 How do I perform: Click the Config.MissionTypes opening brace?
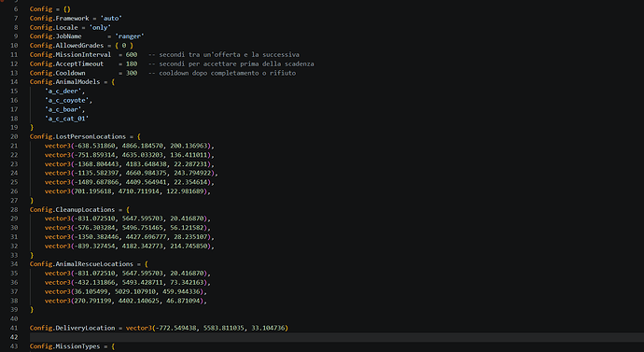[x=113, y=346]
